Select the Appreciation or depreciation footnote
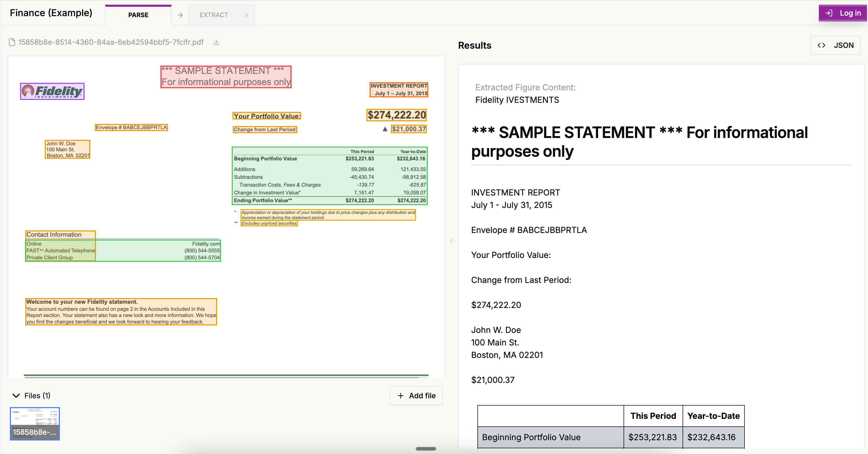Viewport: 868px width, 454px height. 328,215
